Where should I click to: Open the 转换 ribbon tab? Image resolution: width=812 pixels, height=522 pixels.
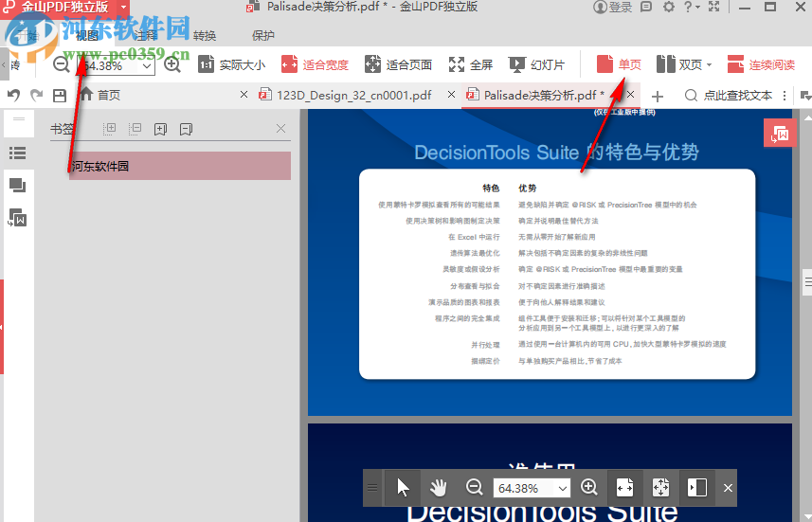tap(205, 36)
